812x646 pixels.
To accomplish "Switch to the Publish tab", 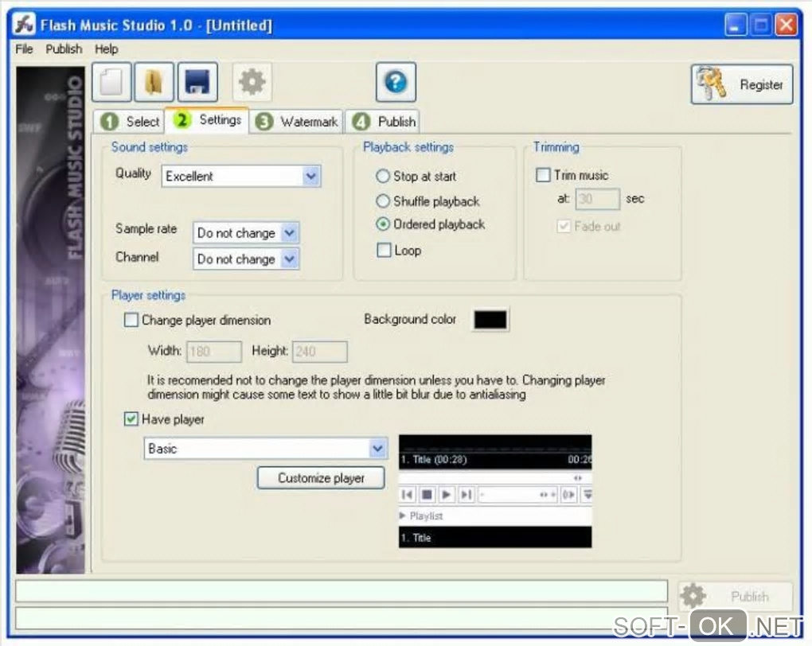I will 383,122.
